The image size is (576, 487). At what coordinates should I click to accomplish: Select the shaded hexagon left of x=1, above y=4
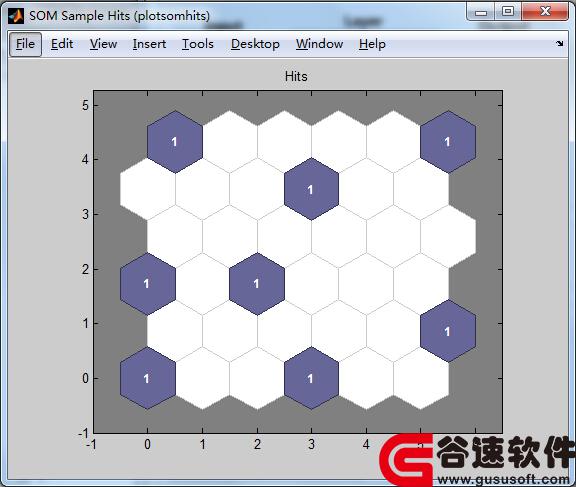(x=175, y=142)
